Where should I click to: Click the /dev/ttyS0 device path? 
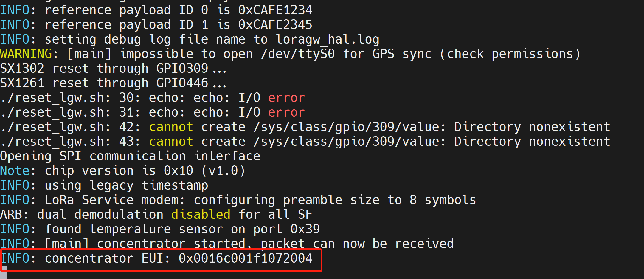click(298, 54)
